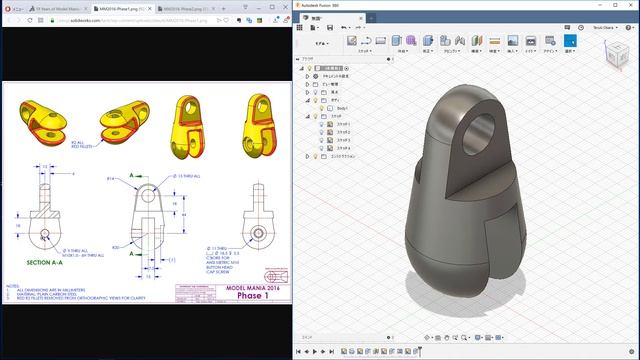Expand the Named Views (ビュー管理) node

pos(307,84)
